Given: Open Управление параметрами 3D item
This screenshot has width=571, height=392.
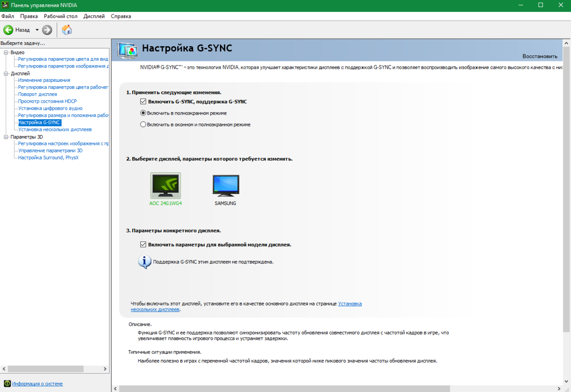Looking at the screenshot, I should tap(50, 150).
